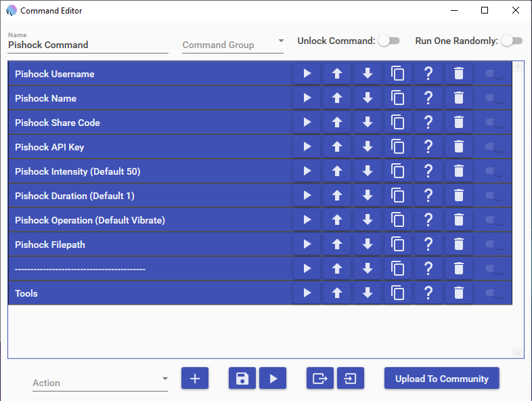This screenshot has width=532, height=401.
Task: Move the Tools row down
Action: [x=368, y=293]
